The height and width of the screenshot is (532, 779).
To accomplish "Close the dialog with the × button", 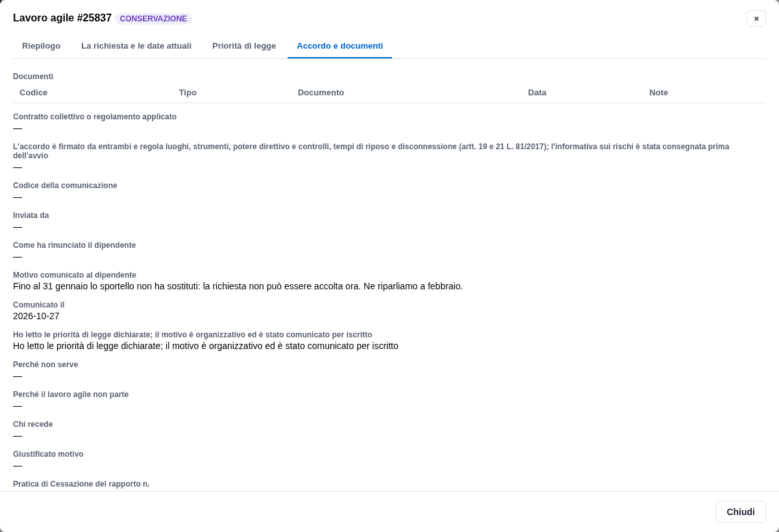I will [x=756, y=19].
